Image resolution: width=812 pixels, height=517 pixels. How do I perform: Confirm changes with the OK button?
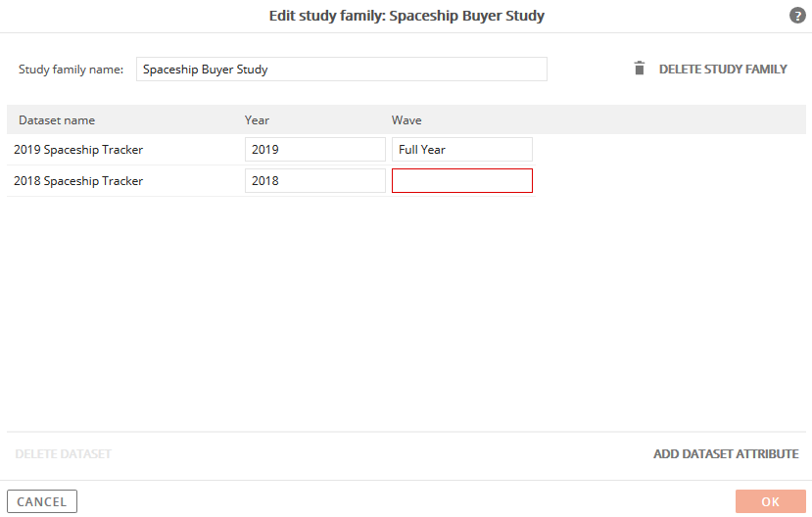(771, 501)
